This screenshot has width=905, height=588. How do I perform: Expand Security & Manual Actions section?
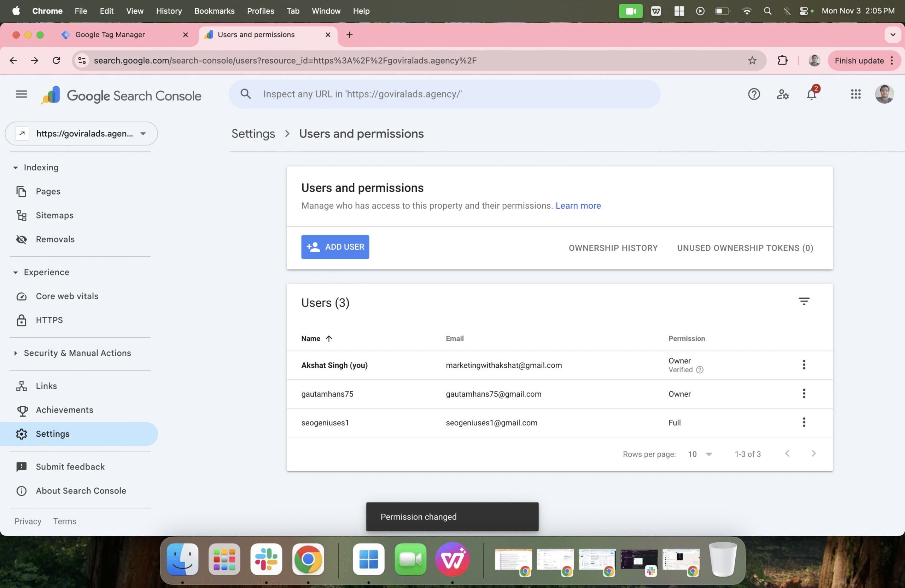tap(77, 353)
